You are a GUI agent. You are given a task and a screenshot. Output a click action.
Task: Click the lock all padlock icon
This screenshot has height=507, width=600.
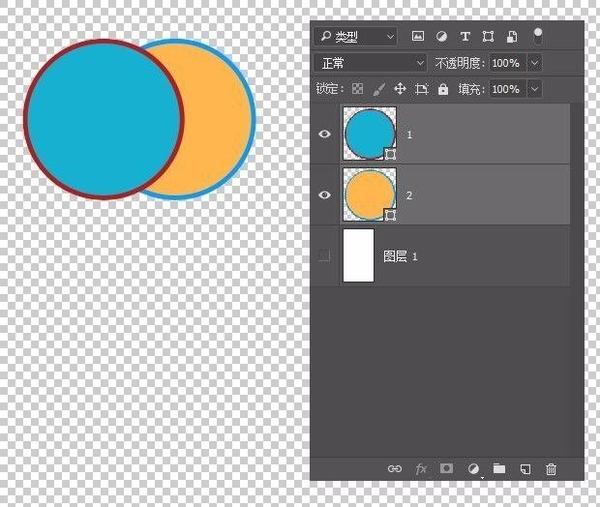[x=443, y=89]
